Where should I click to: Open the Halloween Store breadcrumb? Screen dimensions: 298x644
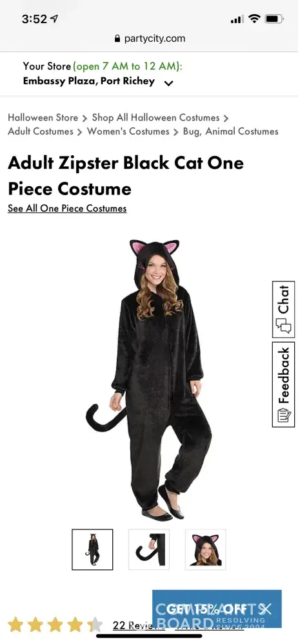(43, 117)
